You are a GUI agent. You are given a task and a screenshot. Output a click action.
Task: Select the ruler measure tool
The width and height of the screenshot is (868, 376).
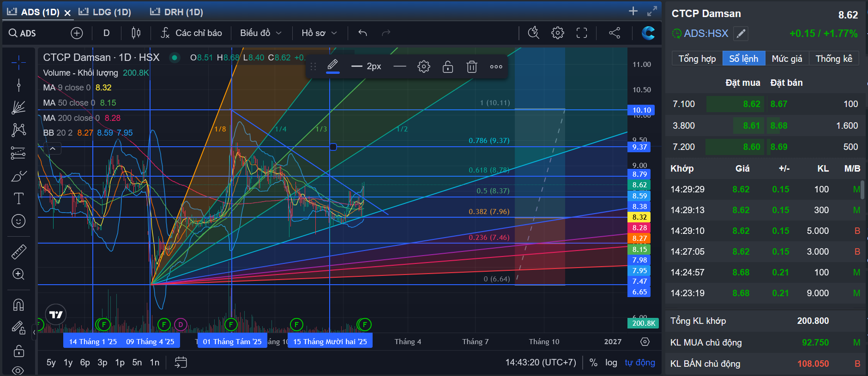(18, 252)
